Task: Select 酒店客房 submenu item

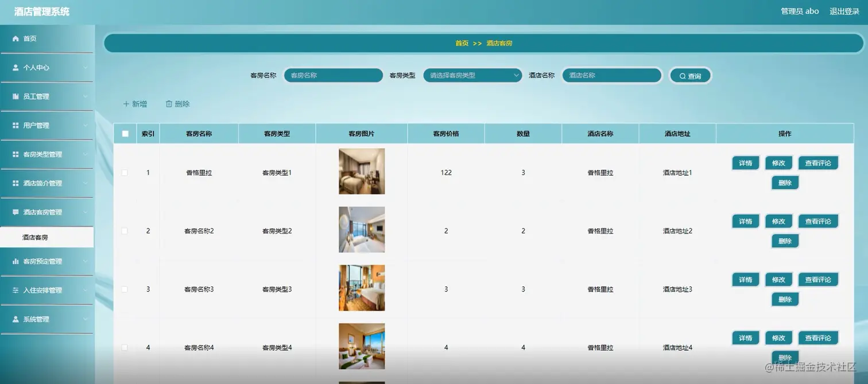Action: (46, 237)
